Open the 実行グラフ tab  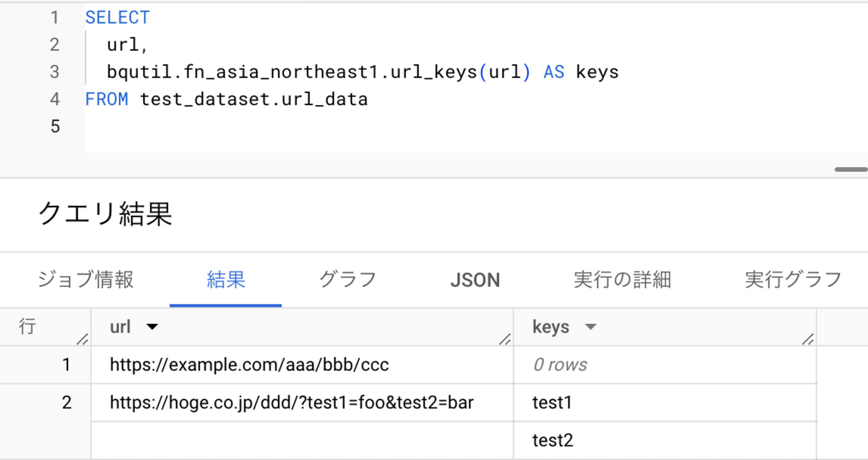point(793,280)
